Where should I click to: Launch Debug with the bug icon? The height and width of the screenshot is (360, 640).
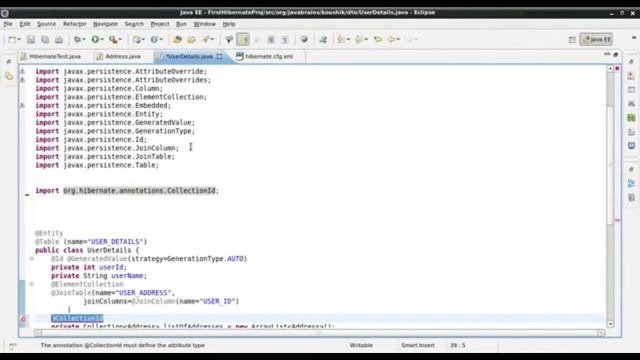tap(77, 40)
